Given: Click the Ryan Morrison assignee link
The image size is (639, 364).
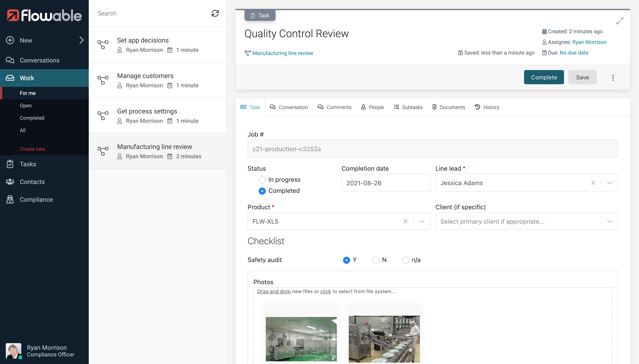Looking at the screenshot, I should coord(589,42).
